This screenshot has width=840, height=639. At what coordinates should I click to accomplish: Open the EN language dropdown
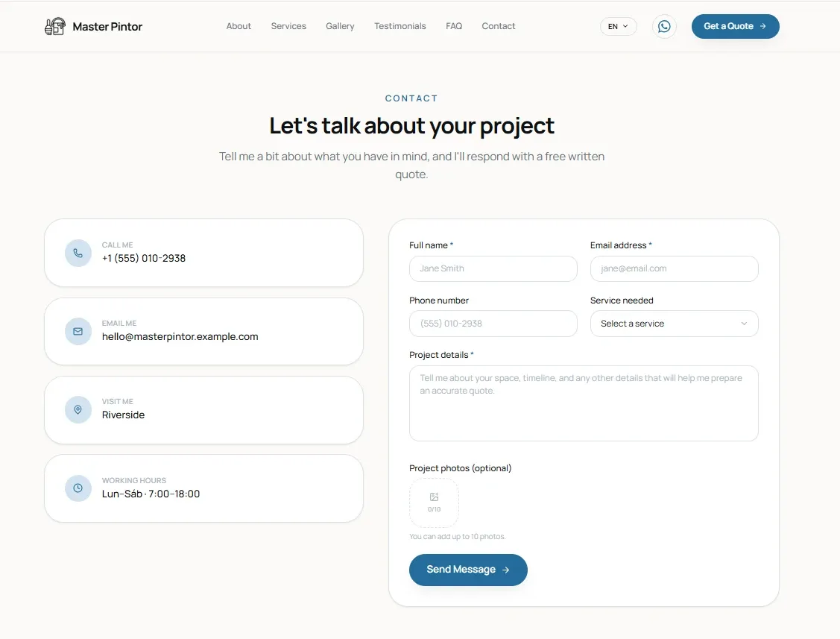pos(618,26)
